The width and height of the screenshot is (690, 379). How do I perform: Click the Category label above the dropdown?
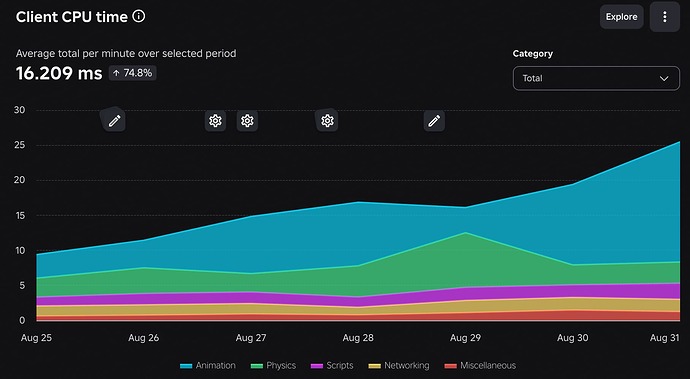(x=532, y=54)
